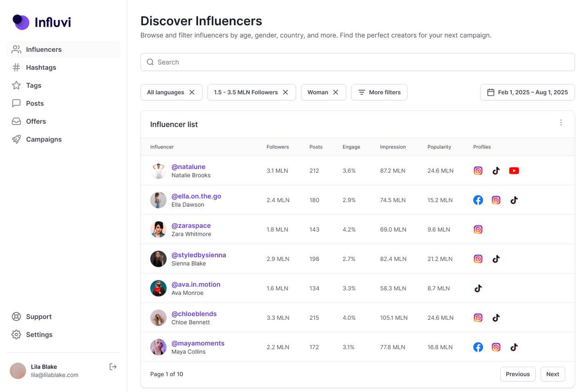Remove the 1.5 - 3.5 MLN Followers filter
588x392 pixels.
(x=286, y=92)
